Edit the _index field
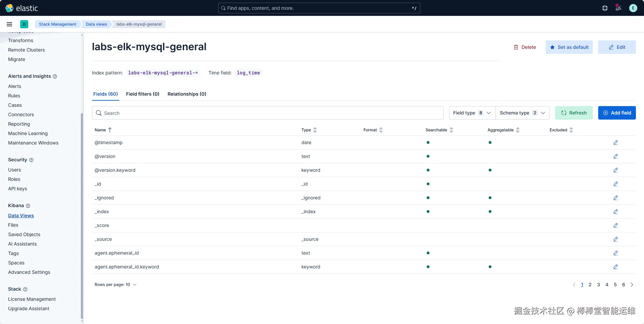Image resolution: width=644 pixels, height=324 pixels. [616, 212]
